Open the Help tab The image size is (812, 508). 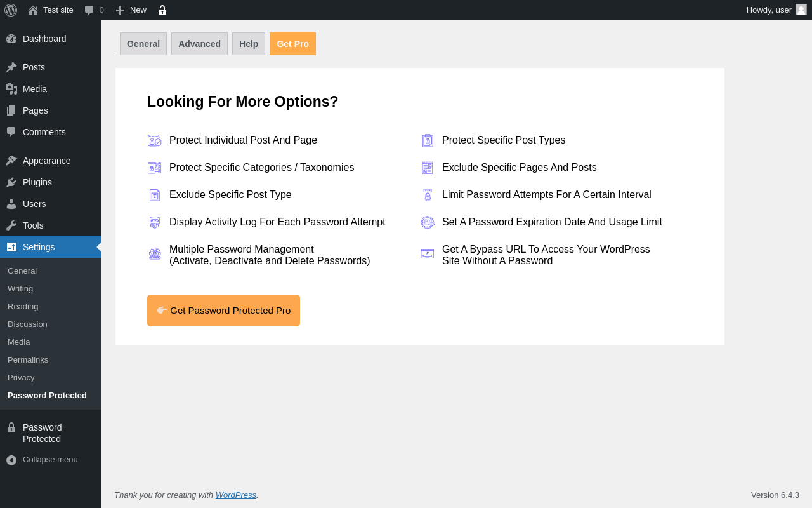coord(249,44)
